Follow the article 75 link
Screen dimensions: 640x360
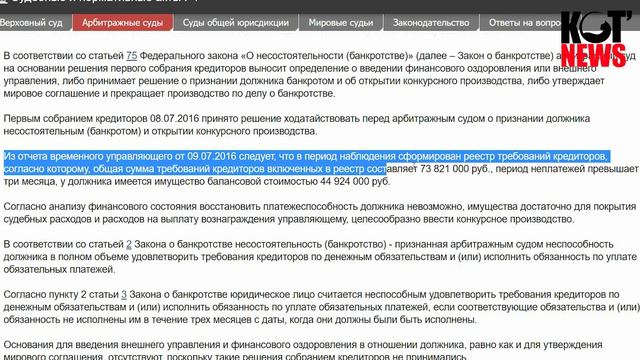[131, 56]
